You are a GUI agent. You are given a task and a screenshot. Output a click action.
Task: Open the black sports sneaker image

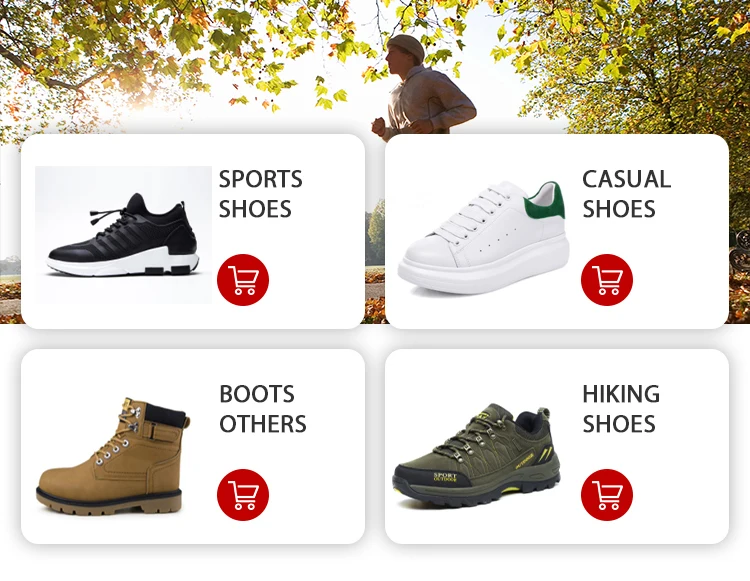click(123, 235)
